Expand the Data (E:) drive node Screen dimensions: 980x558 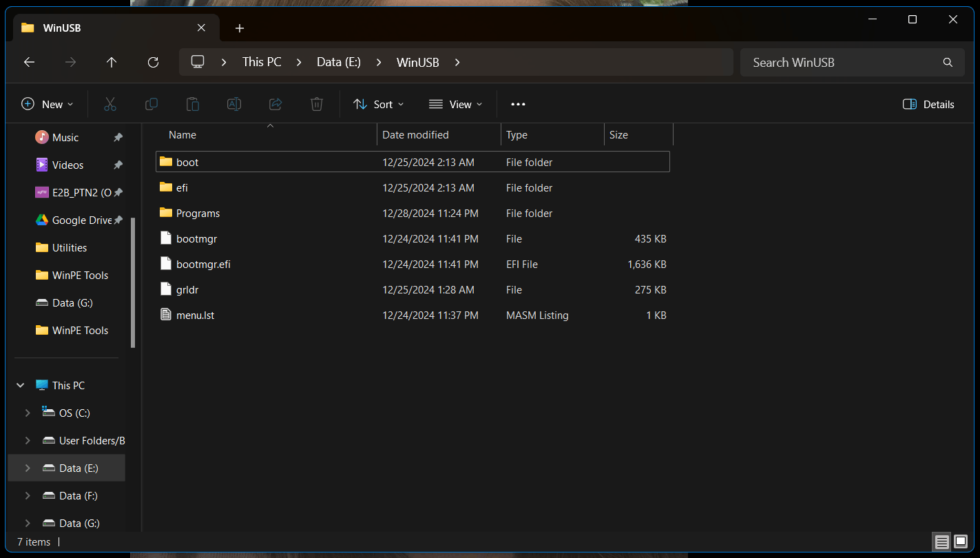tap(28, 468)
